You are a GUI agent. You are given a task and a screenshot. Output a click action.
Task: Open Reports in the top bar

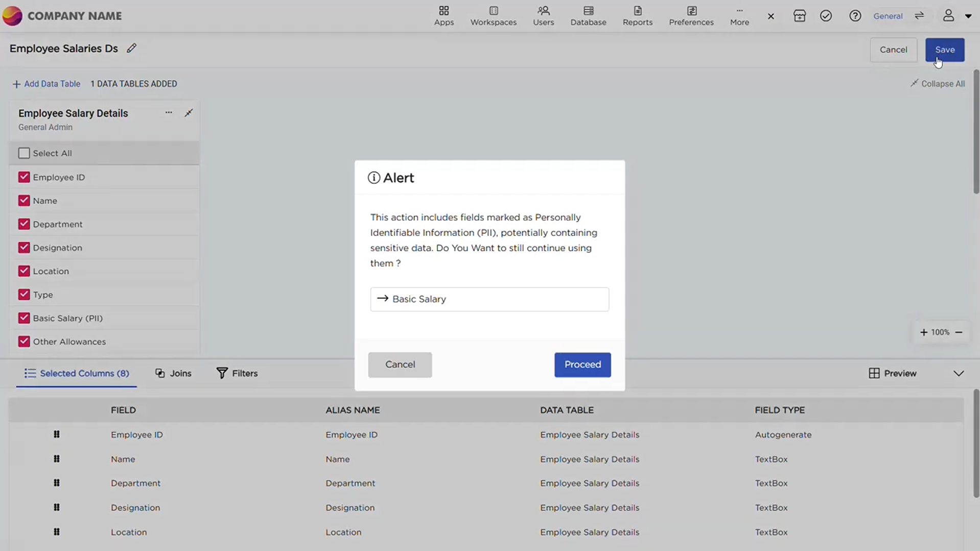pyautogui.click(x=637, y=16)
